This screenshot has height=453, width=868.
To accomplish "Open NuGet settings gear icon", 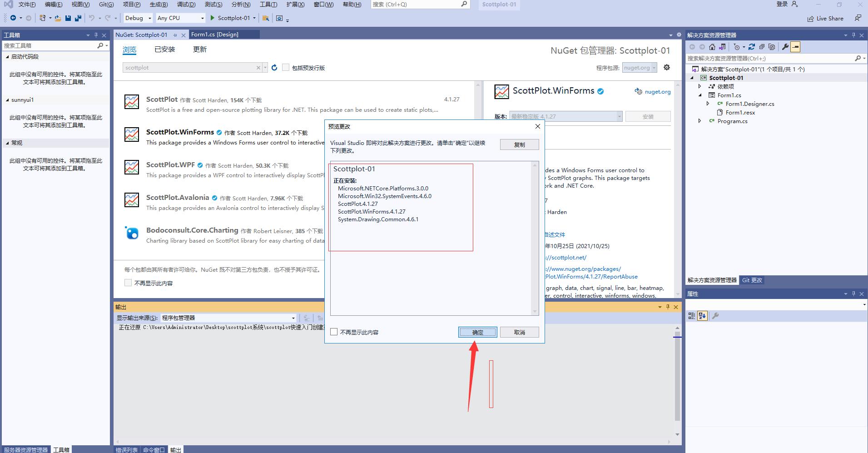I will pyautogui.click(x=667, y=67).
